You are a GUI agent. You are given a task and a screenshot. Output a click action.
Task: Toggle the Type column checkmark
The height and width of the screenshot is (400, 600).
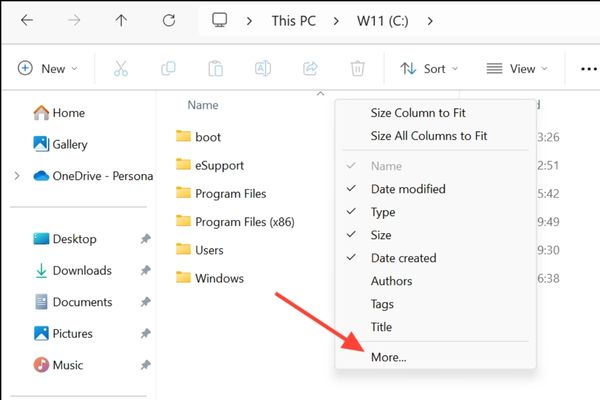tap(383, 212)
